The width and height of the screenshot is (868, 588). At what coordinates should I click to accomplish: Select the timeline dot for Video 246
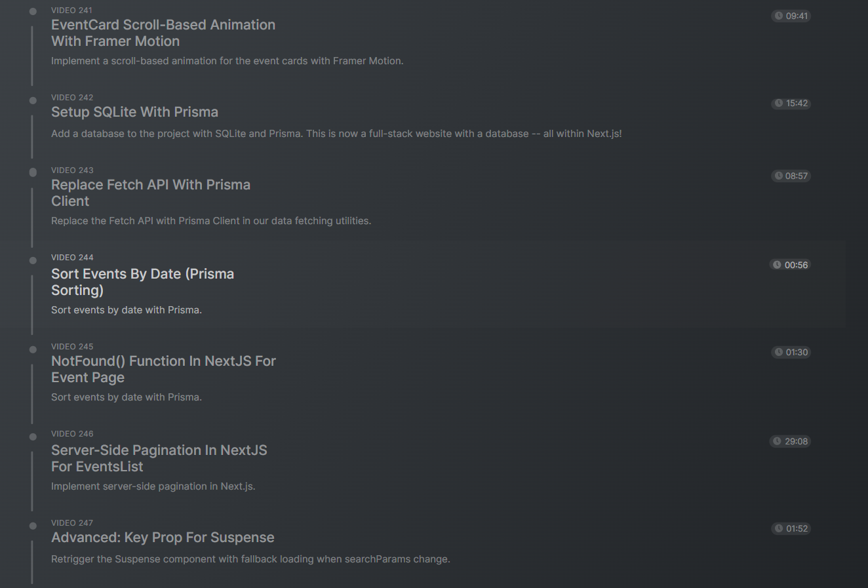point(33,437)
